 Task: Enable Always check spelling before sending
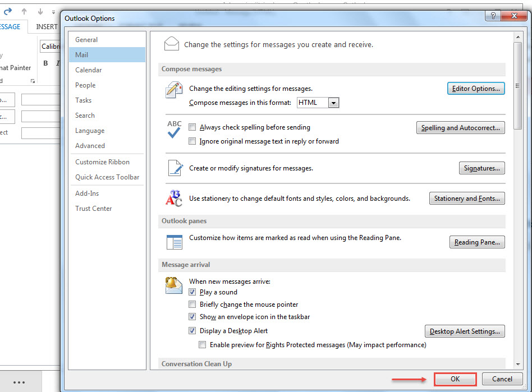pyautogui.click(x=192, y=127)
